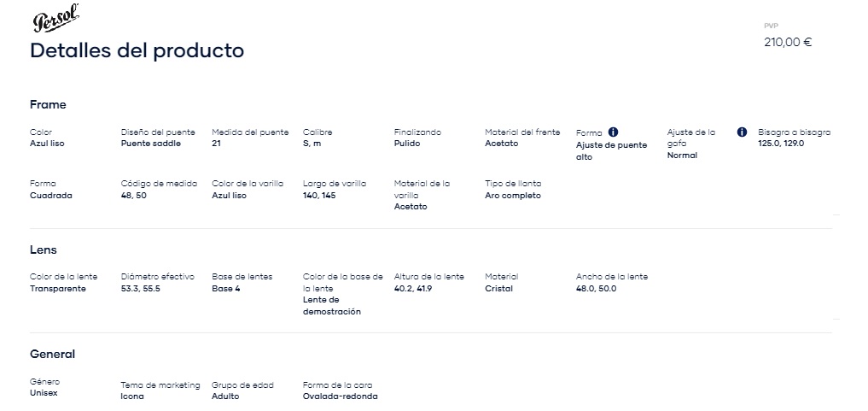Click the 210,00 € price value

788,42
